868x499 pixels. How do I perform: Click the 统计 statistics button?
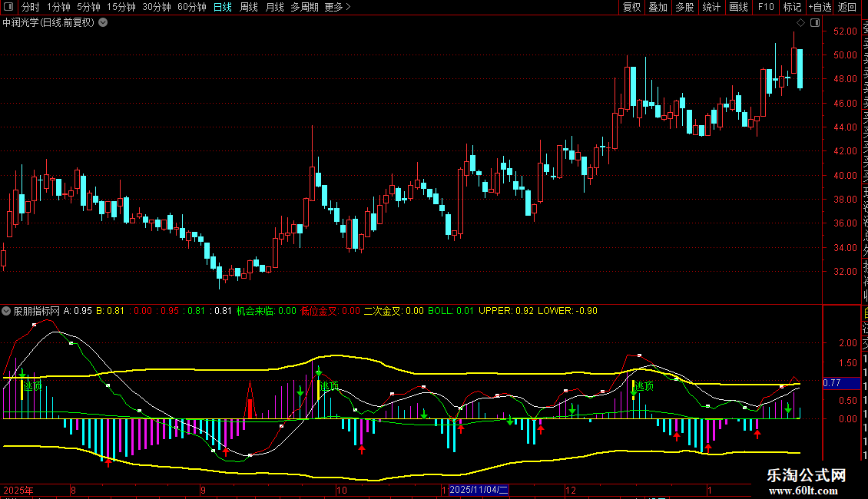click(x=711, y=7)
